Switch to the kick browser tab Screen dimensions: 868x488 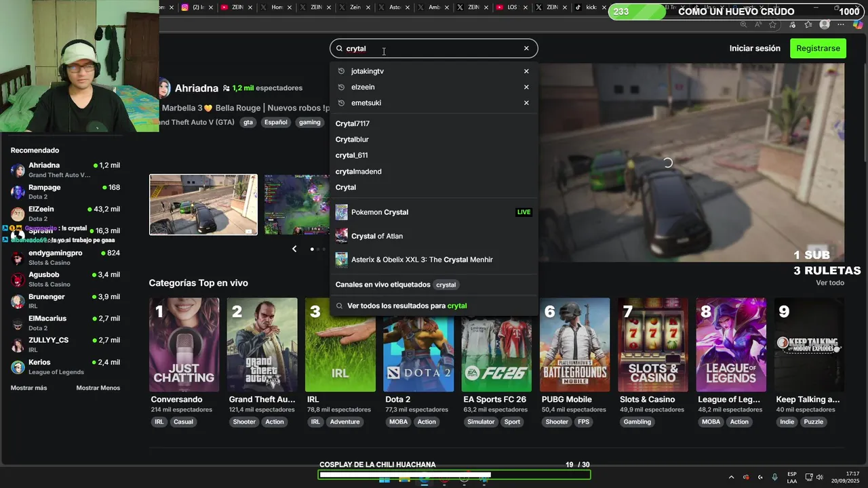[591, 7]
